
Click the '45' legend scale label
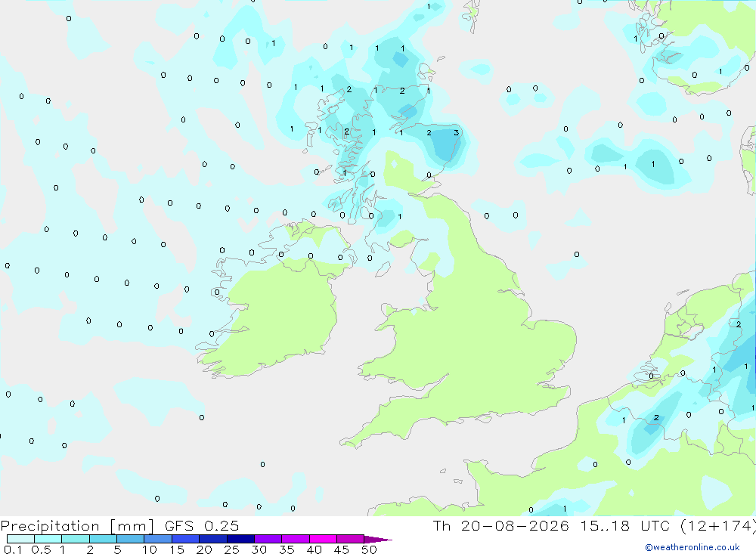pos(342,549)
